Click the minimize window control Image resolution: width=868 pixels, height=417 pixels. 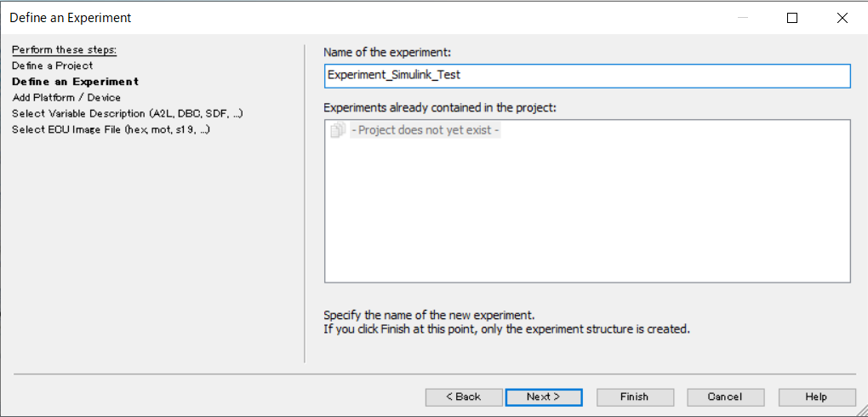(x=742, y=18)
